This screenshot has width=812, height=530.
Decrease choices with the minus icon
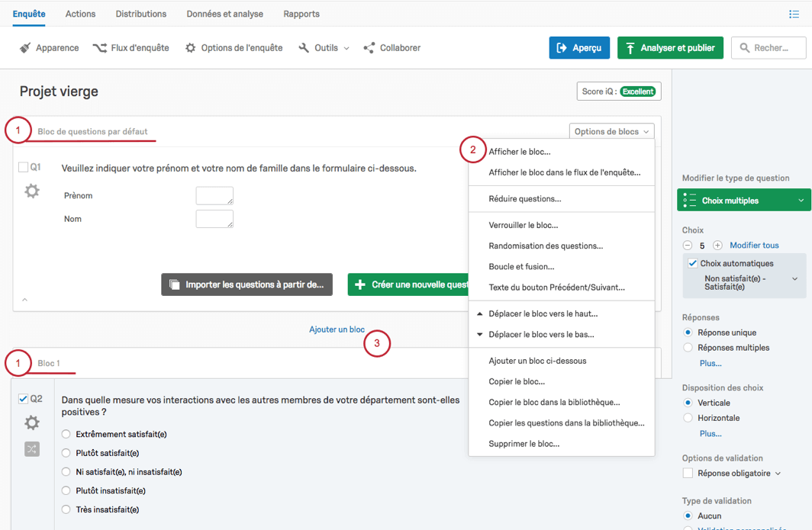click(x=688, y=246)
